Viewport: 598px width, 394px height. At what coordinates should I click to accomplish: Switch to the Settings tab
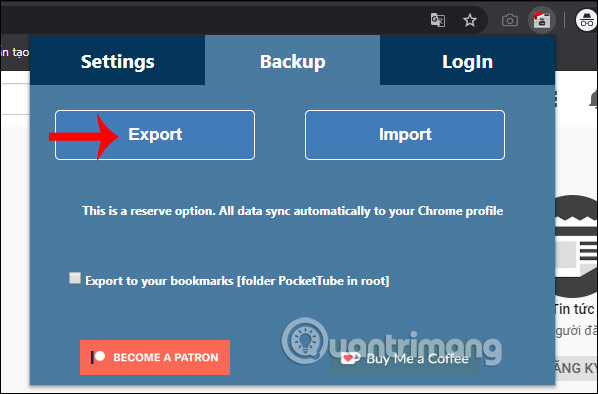click(x=117, y=60)
